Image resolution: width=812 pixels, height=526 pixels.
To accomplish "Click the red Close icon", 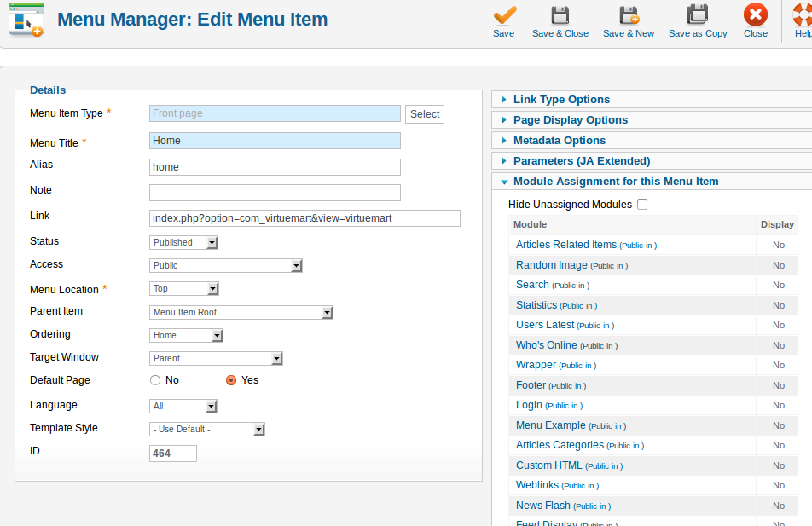I will coord(755,15).
